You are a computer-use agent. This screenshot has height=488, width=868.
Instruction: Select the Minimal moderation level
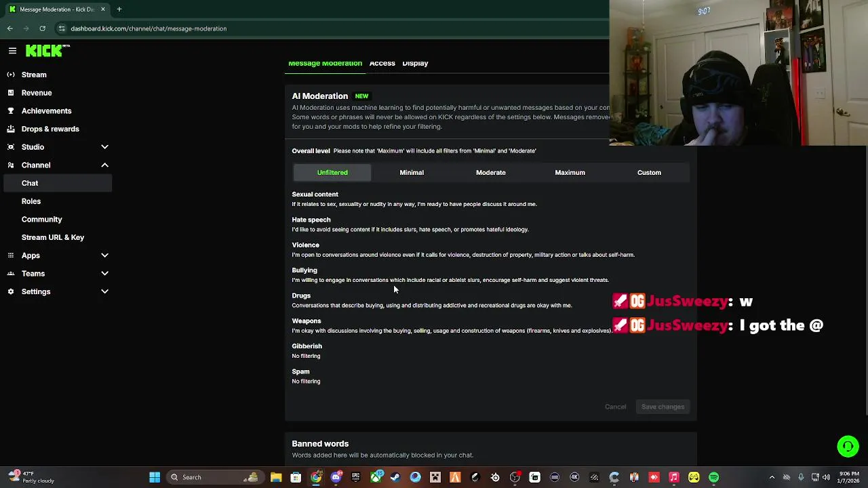pos(412,172)
